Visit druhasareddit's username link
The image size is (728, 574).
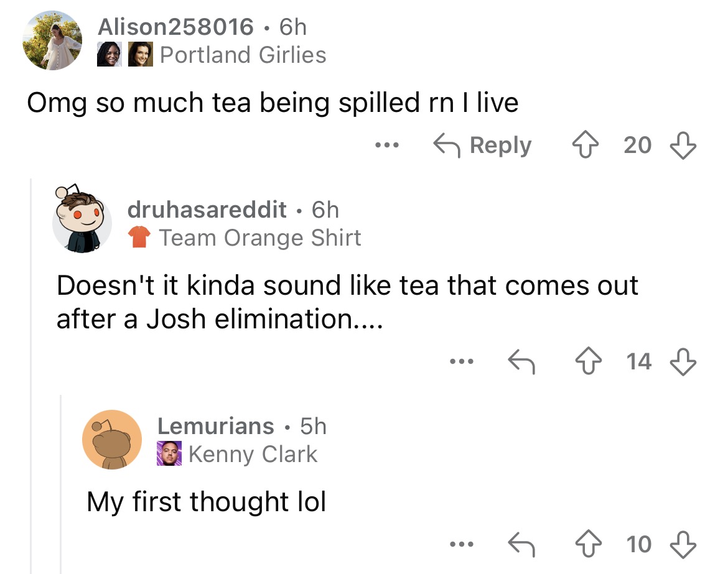[x=207, y=210]
